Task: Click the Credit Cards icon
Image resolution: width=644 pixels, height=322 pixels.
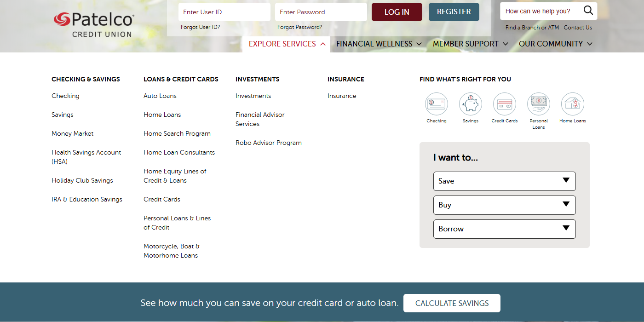Action: point(504,104)
